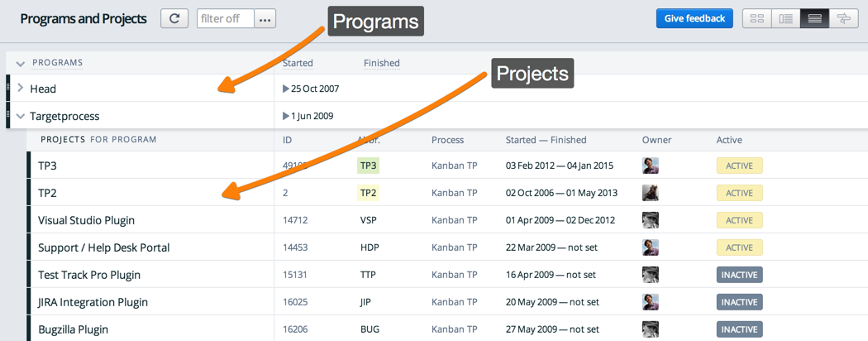The height and width of the screenshot is (341, 868).
Task: Focus the filter off input field
Action: tap(226, 18)
